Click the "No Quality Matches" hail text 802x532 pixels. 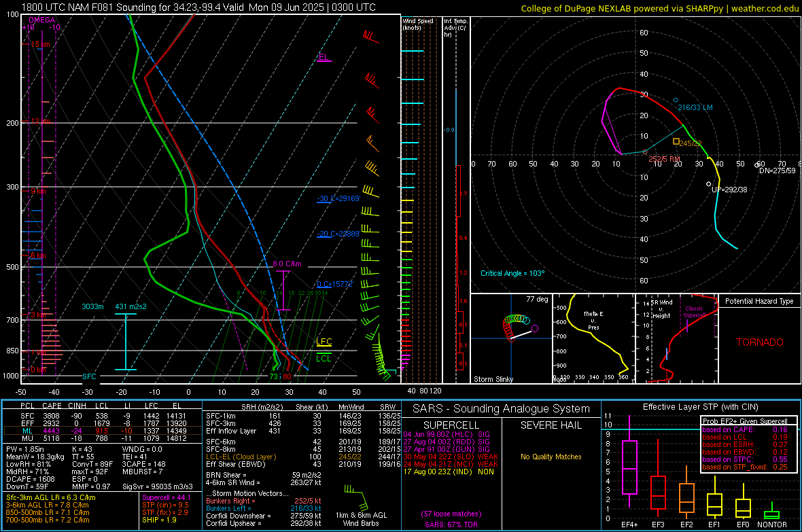[551, 457]
